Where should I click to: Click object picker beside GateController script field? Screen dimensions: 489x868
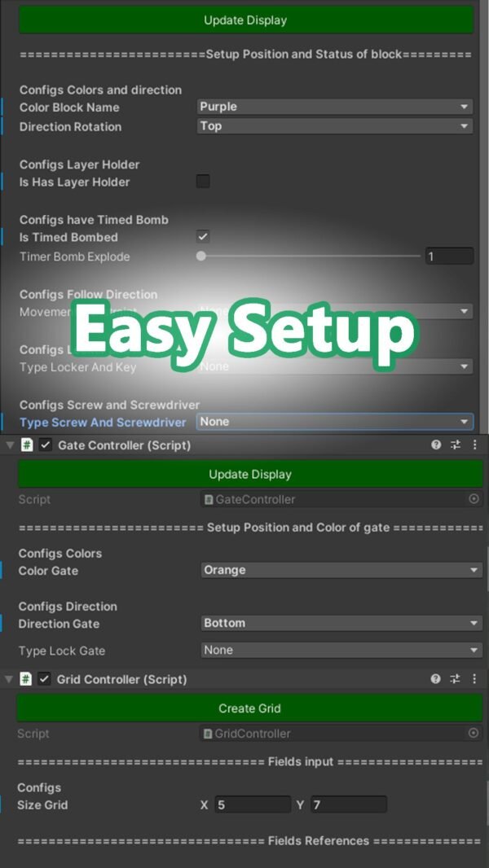pos(474,499)
